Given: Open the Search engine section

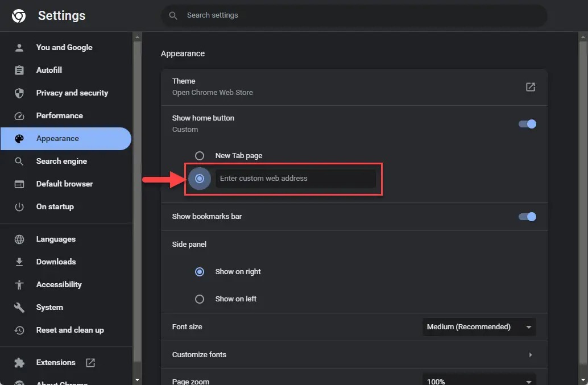Looking at the screenshot, I should coord(61,161).
